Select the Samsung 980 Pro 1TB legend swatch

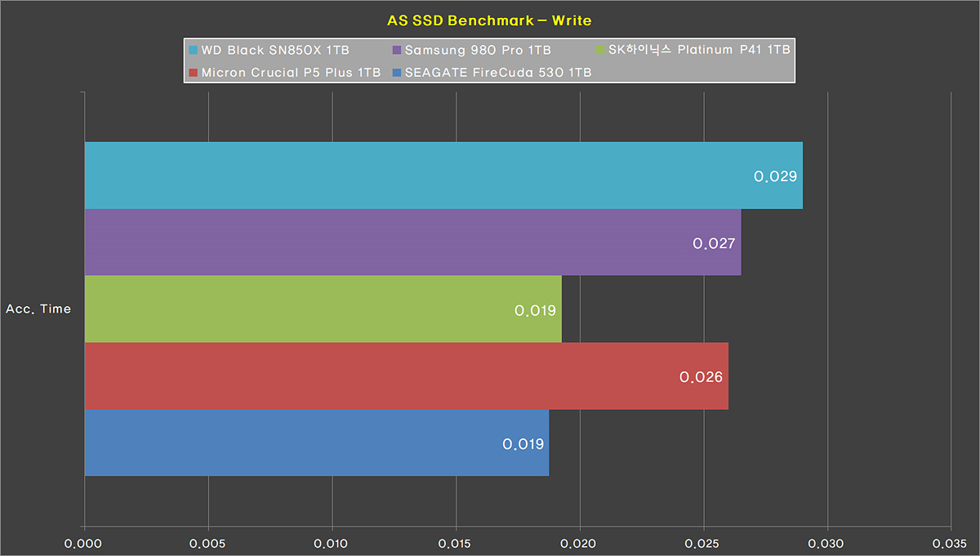pyautogui.click(x=397, y=51)
